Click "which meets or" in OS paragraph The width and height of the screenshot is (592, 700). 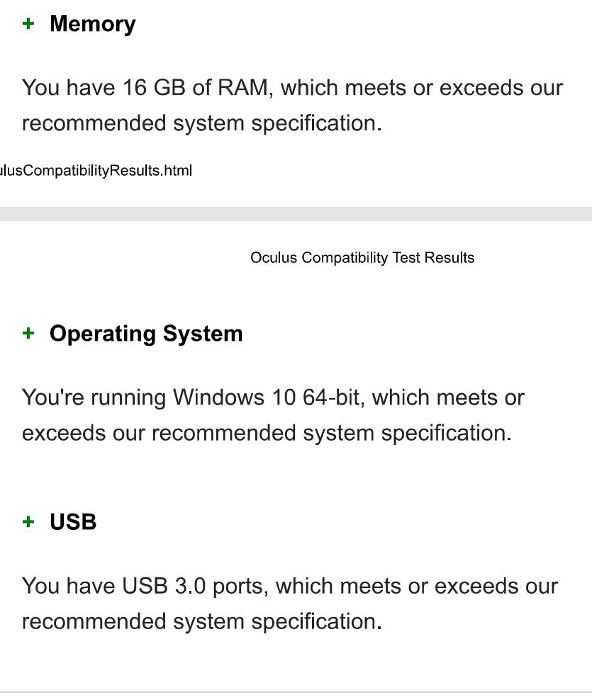pyautogui.click(x=448, y=397)
